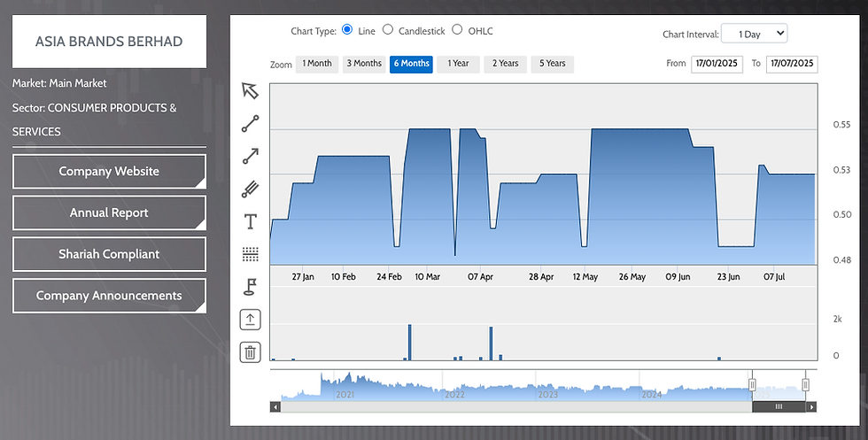Image resolution: width=868 pixels, height=440 pixels.
Task: Select Candlestick chart type
Action: (x=388, y=30)
